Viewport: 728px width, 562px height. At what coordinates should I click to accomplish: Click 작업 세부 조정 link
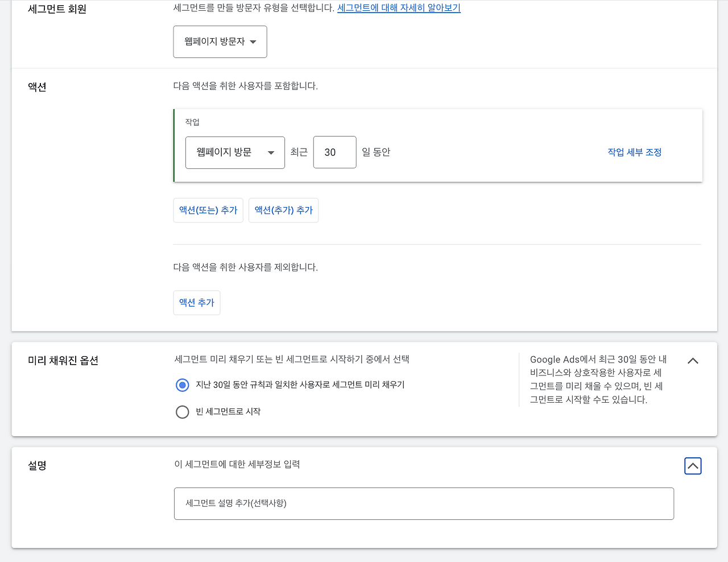pos(634,152)
